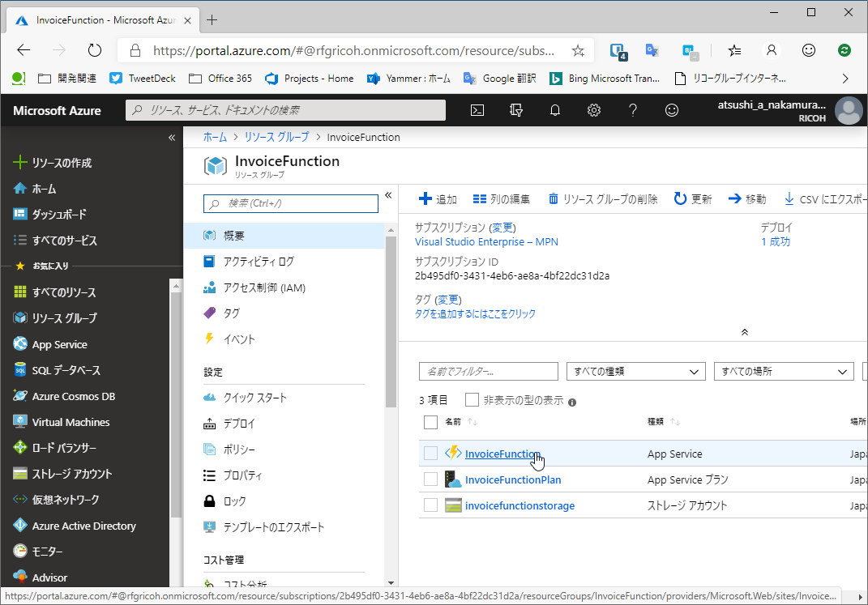Open すべての種類 dropdown
Screen dimensions: 868x605
(636, 371)
